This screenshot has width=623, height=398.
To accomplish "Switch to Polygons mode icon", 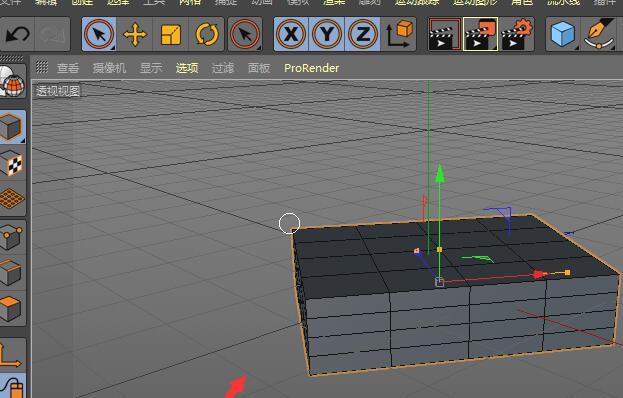I will pyautogui.click(x=11, y=308).
